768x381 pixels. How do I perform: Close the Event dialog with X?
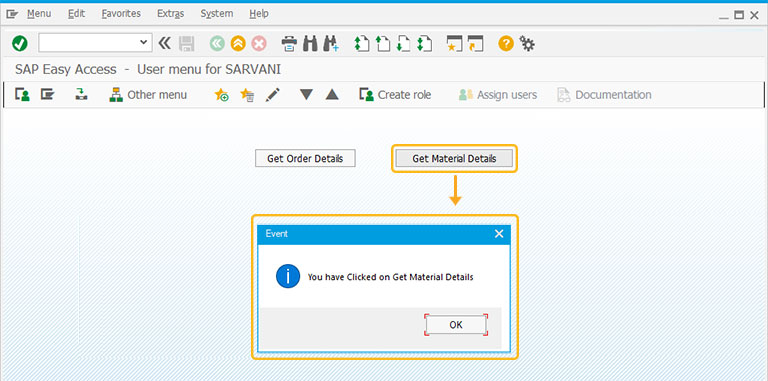coord(499,234)
